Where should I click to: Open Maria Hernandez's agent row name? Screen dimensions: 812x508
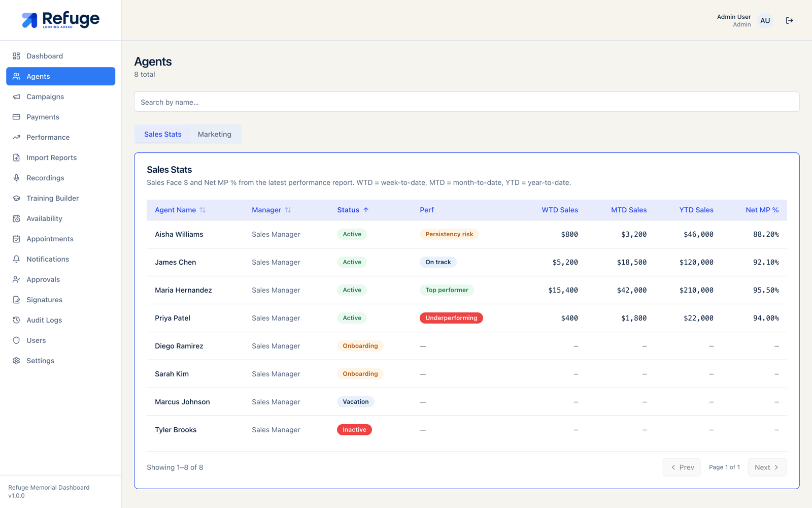tap(183, 290)
